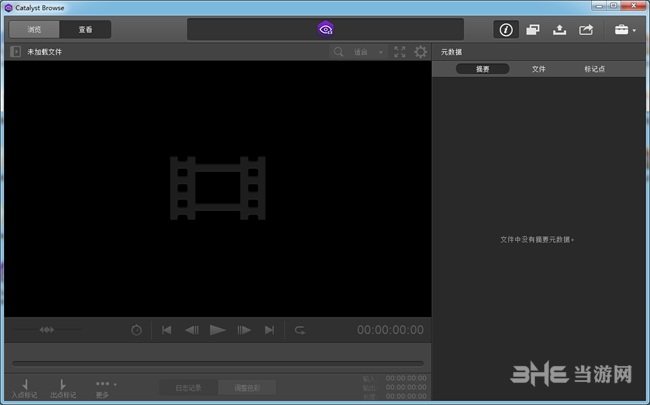The width and height of the screenshot is (650, 405).
Task: Open the toolbox tools dropdown
Action: click(x=625, y=30)
